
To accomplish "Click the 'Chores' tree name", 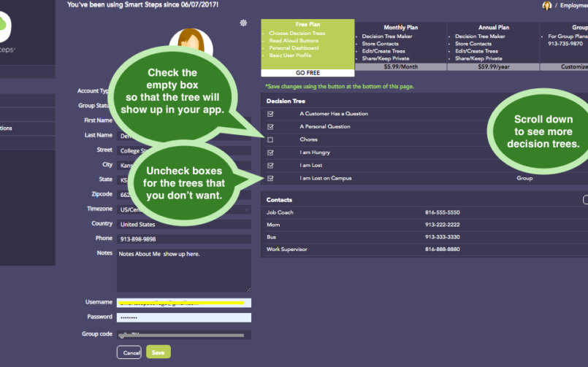I will pyautogui.click(x=309, y=139).
